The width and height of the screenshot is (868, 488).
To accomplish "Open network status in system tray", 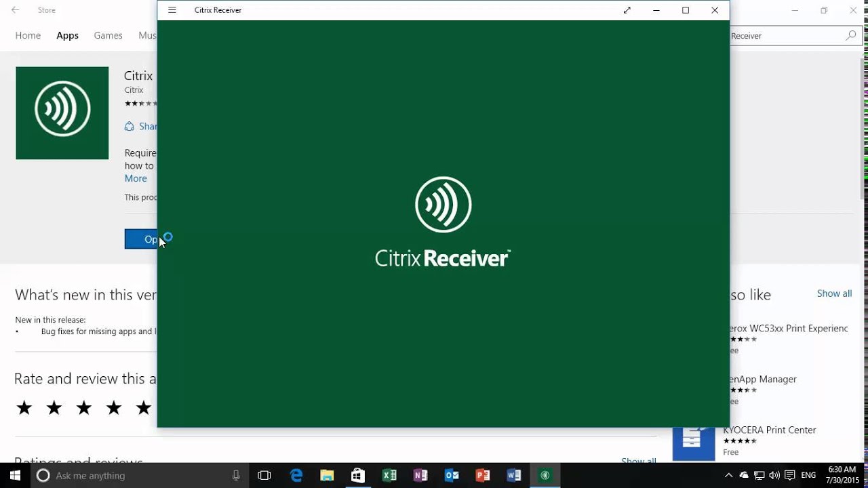I will [759, 475].
